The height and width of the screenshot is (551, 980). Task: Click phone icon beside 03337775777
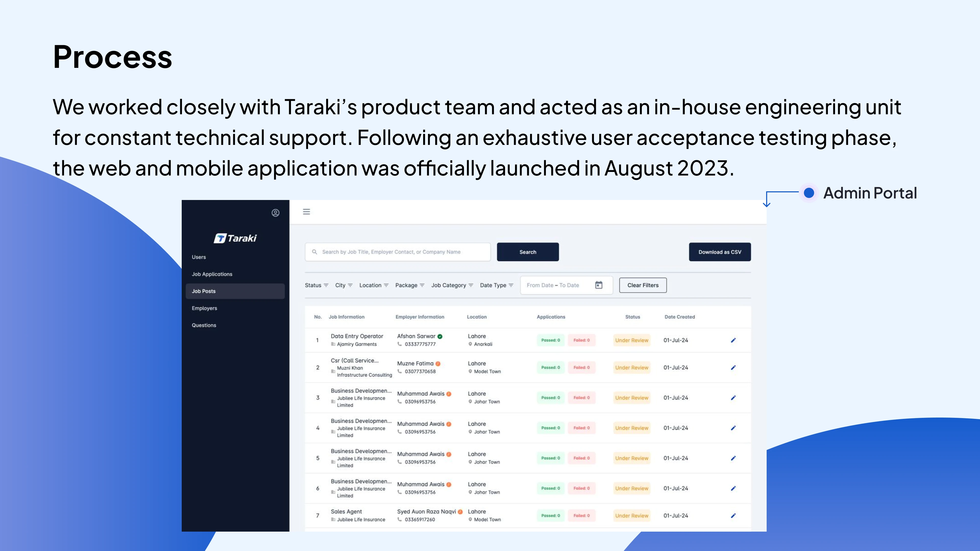399,344
